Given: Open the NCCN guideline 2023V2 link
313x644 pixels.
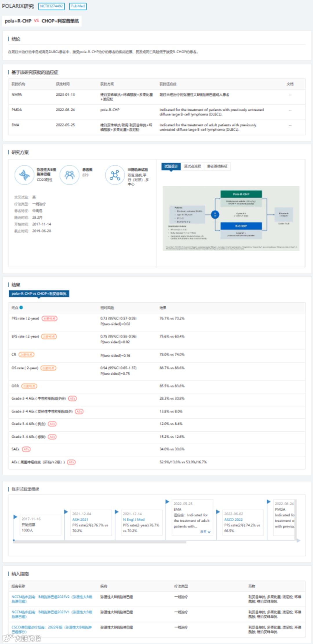Looking at the screenshot, I should (x=52, y=599).
